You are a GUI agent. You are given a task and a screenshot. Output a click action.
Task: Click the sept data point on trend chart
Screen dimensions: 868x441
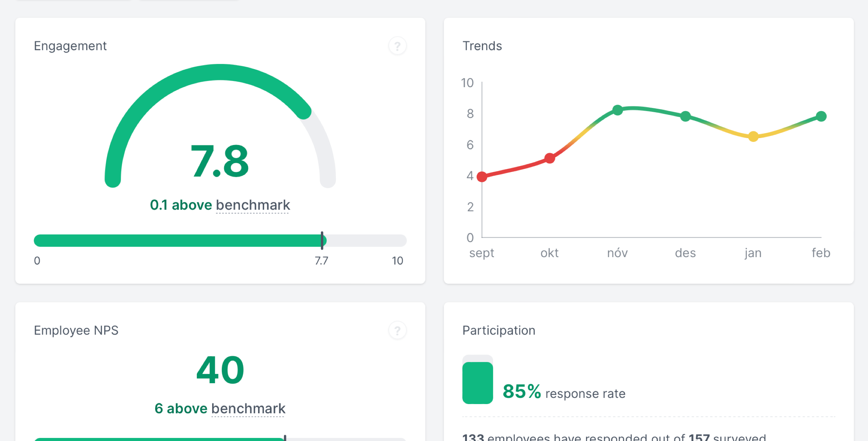pos(482,176)
